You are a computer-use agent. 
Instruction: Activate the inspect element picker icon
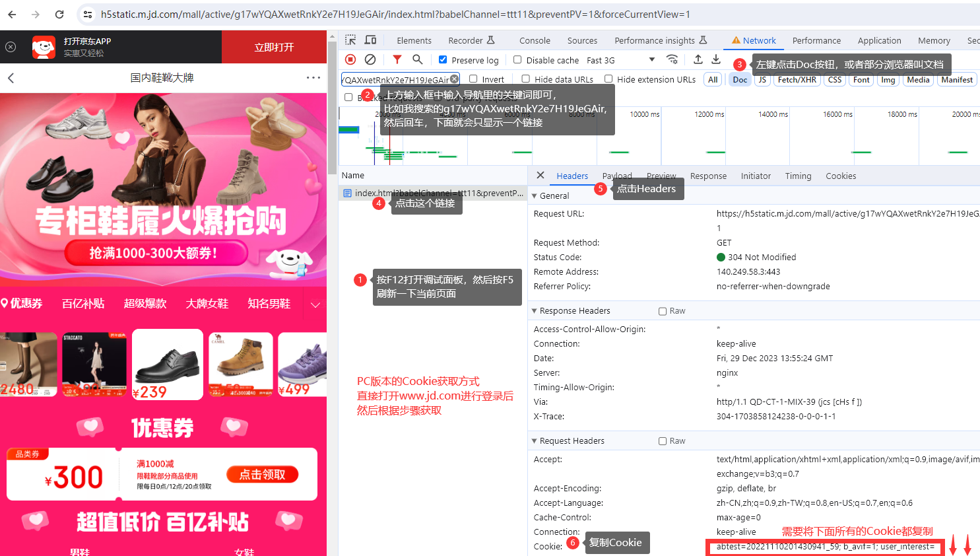[x=350, y=40]
